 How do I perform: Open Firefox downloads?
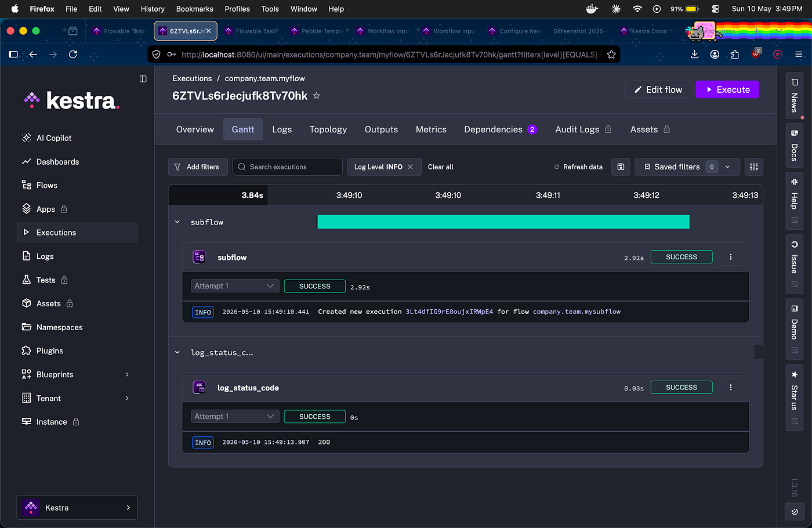pyautogui.click(x=695, y=55)
